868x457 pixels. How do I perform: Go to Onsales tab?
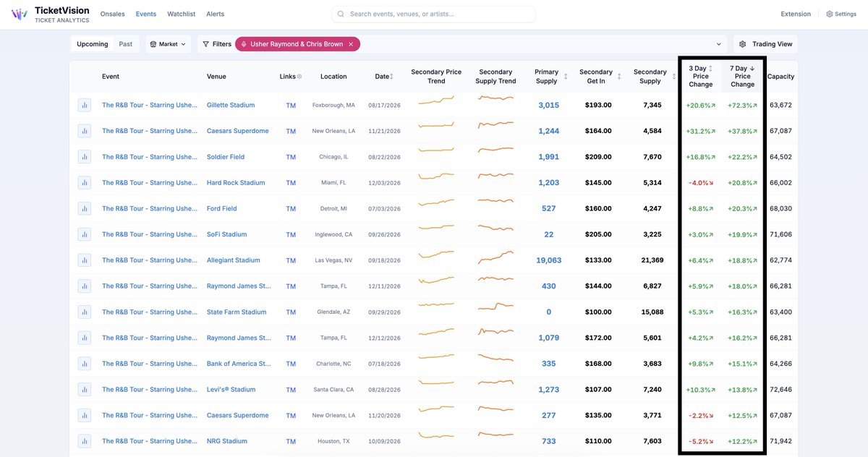(x=113, y=14)
